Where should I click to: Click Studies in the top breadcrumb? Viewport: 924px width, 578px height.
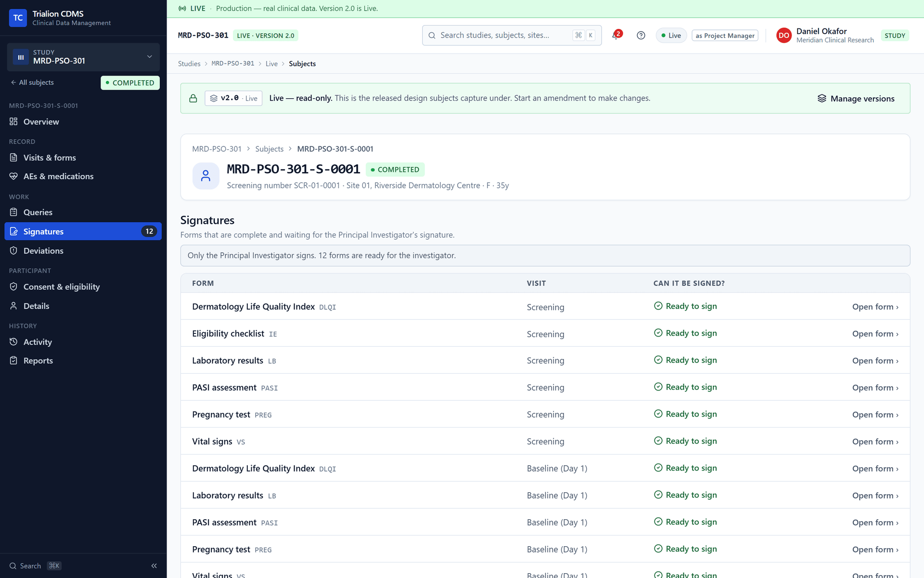click(x=189, y=64)
